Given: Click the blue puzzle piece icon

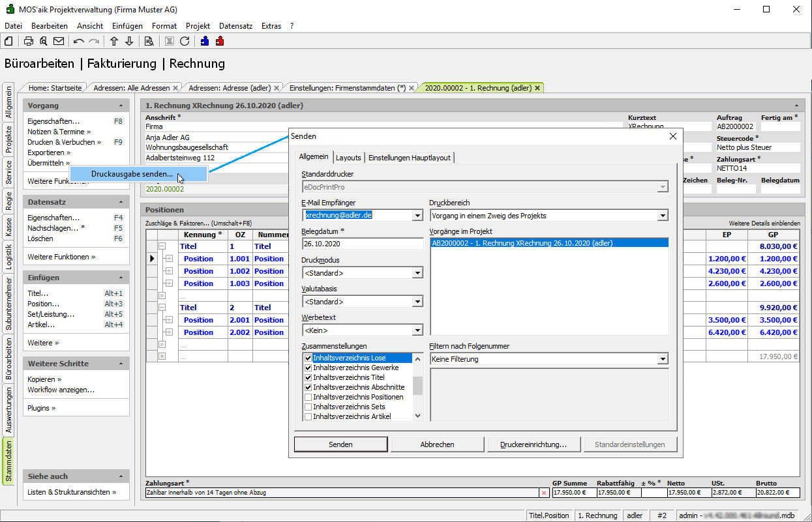Looking at the screenshot, I should pyautogui.click(x=205, y=41).
